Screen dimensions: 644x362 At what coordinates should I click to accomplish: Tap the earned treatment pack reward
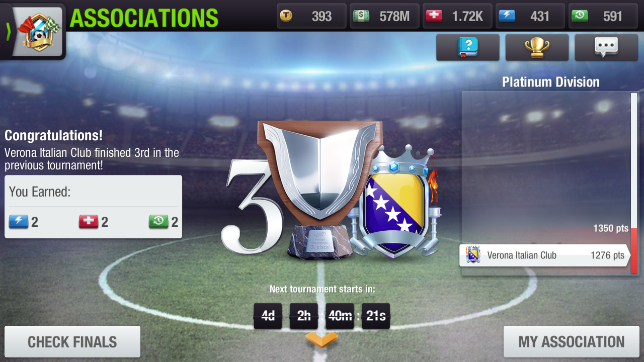point(94,222)
